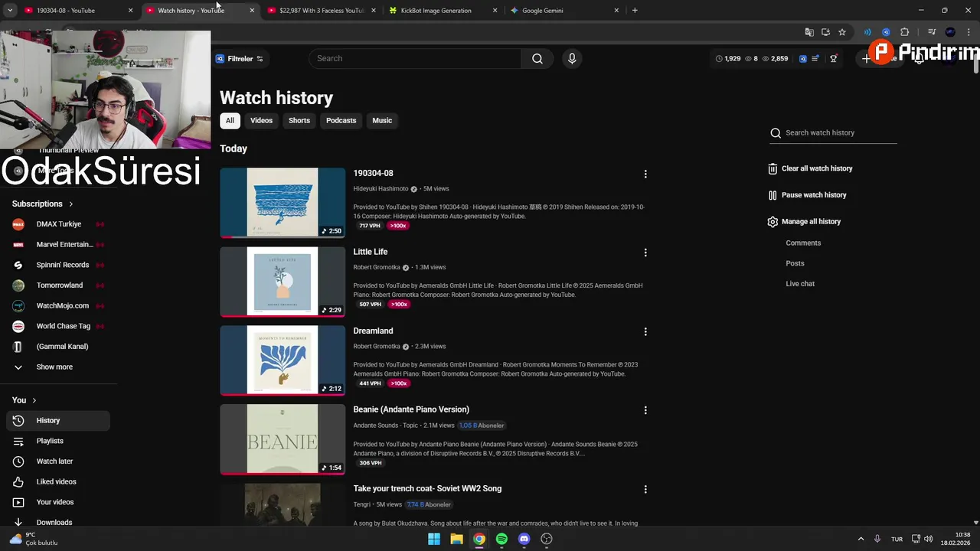
Task: Select the All filter chip
Action: tap(230, 121)
